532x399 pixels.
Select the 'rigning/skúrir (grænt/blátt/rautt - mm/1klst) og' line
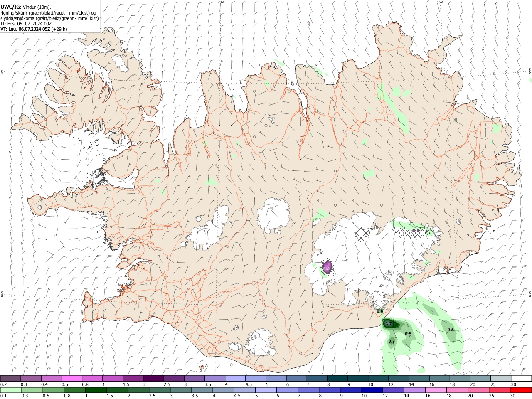click(x=48, y=13)
